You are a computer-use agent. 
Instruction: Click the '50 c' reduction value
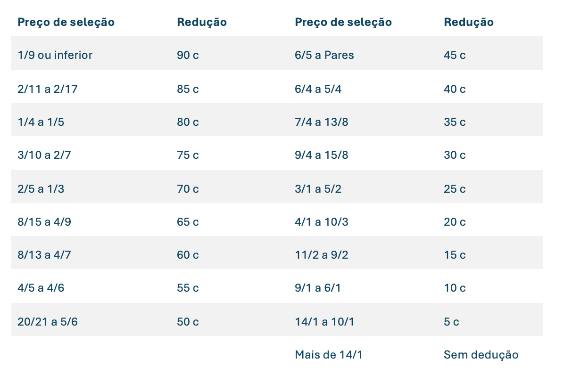(x=188, y=322)
